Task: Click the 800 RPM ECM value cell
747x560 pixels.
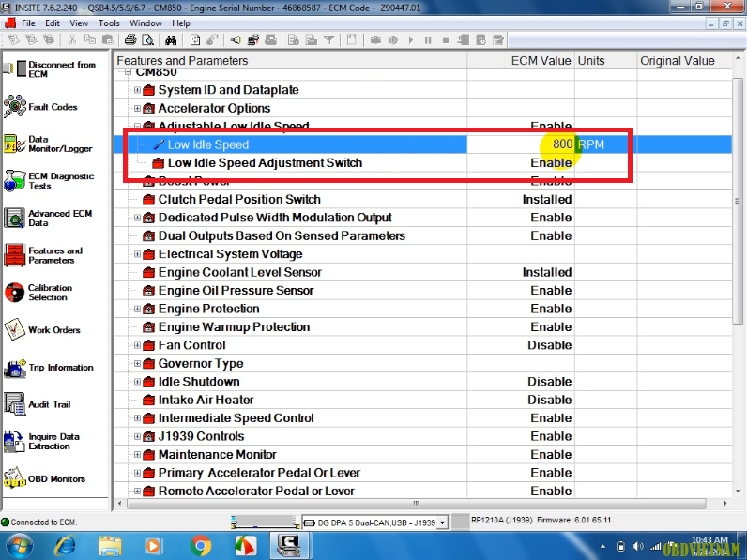Action: point(521,144)
